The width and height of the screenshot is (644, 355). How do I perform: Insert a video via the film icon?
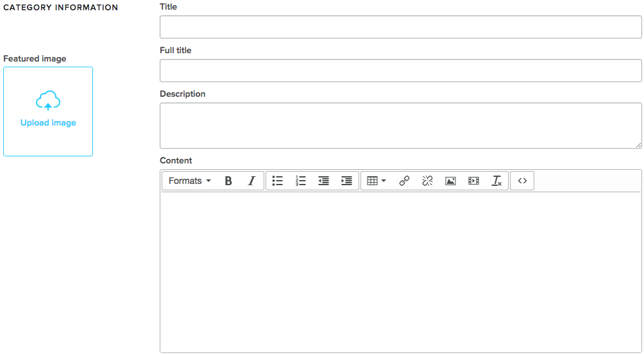coord(473,181)
